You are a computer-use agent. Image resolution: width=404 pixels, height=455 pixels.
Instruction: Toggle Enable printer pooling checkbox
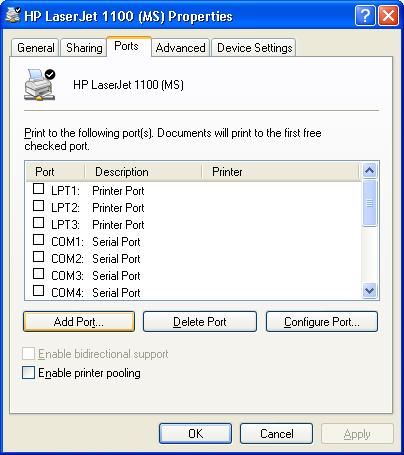pos(28,373)
